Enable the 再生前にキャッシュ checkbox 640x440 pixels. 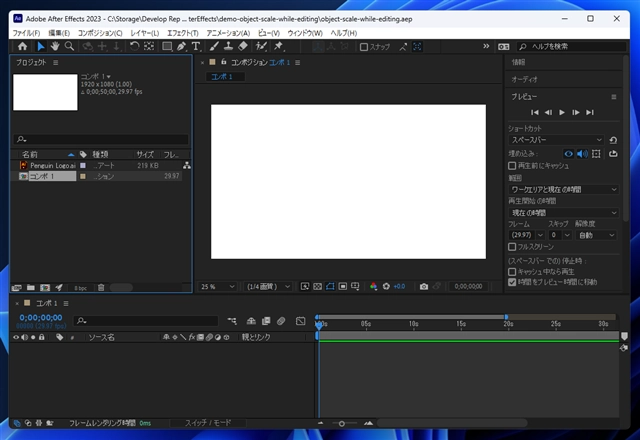(x=513, y=165)
